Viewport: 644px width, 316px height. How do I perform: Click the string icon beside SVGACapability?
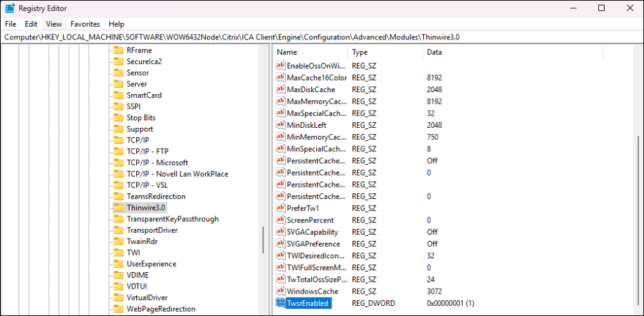coord(281,232)
